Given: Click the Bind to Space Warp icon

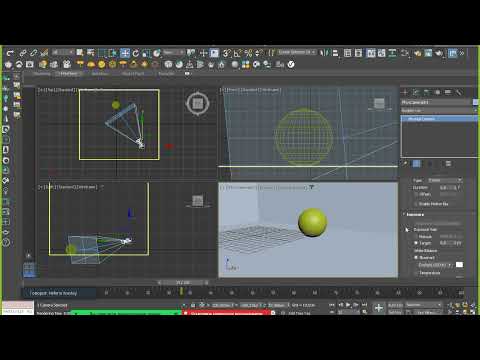Looking at the screenshot, I should point(44,53).
